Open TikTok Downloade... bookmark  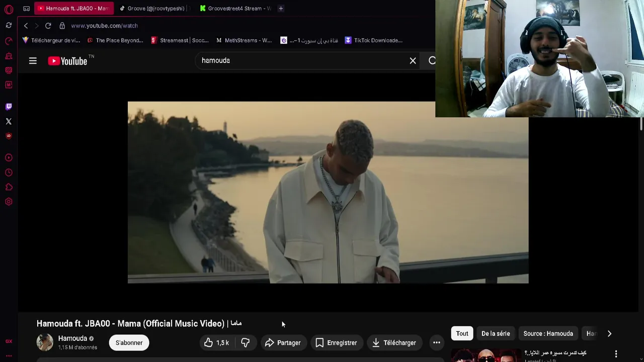coord(373,40)
